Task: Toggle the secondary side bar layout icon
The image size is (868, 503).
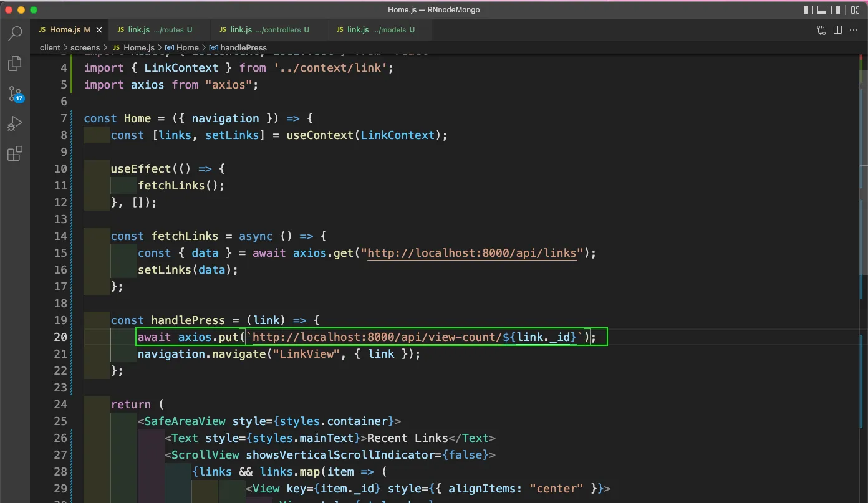Action: click(x=836, y=10)
